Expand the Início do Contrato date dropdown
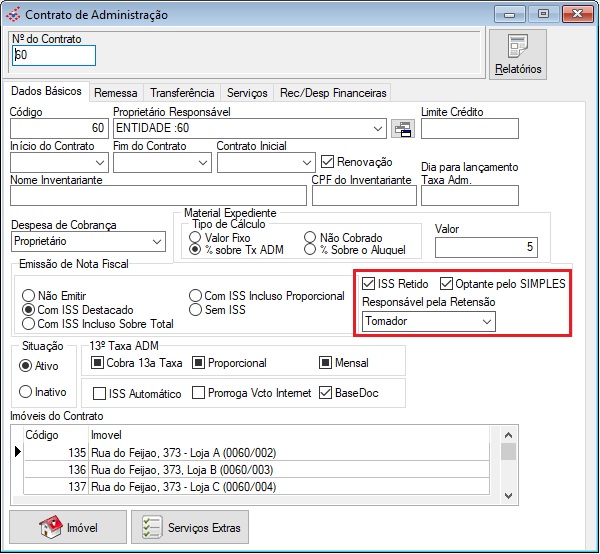 [x=100, y=162]
